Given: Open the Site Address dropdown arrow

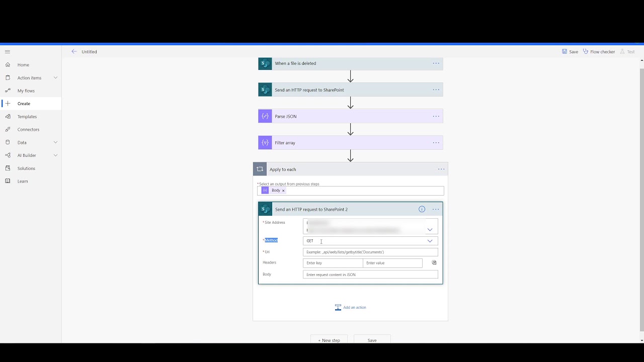Looking at the screenshot, I should click(430, 230).
